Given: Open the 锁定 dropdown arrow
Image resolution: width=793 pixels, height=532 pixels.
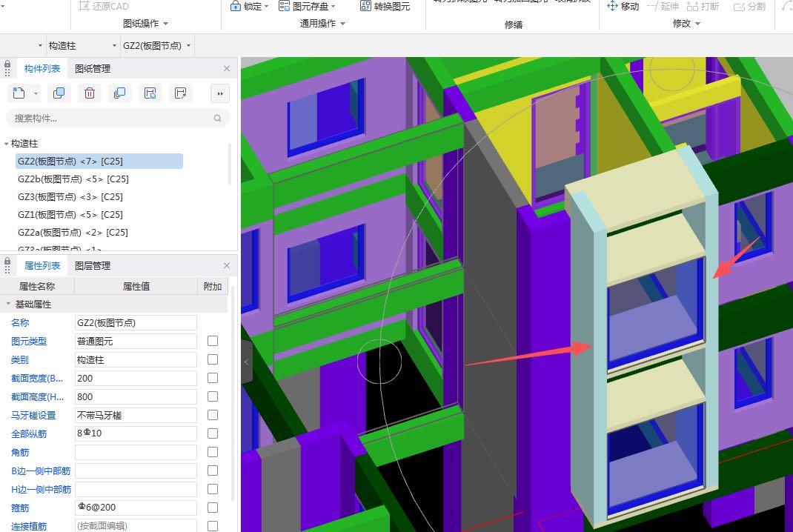Looking at the screenshot, I should 267,7.
